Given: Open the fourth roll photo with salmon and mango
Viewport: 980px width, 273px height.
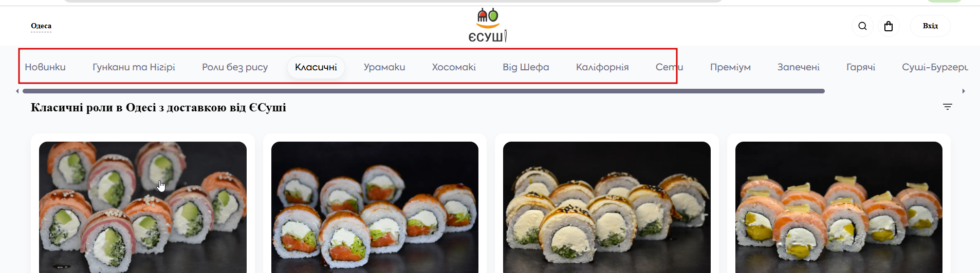Looking at the screenshot, I should tap(839, 207).
